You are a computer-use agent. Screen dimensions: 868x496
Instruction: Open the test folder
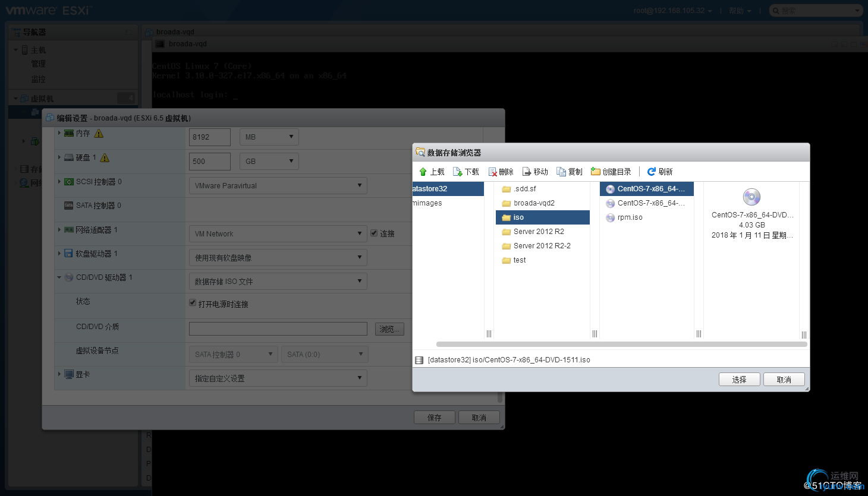[x=543, y=260]
